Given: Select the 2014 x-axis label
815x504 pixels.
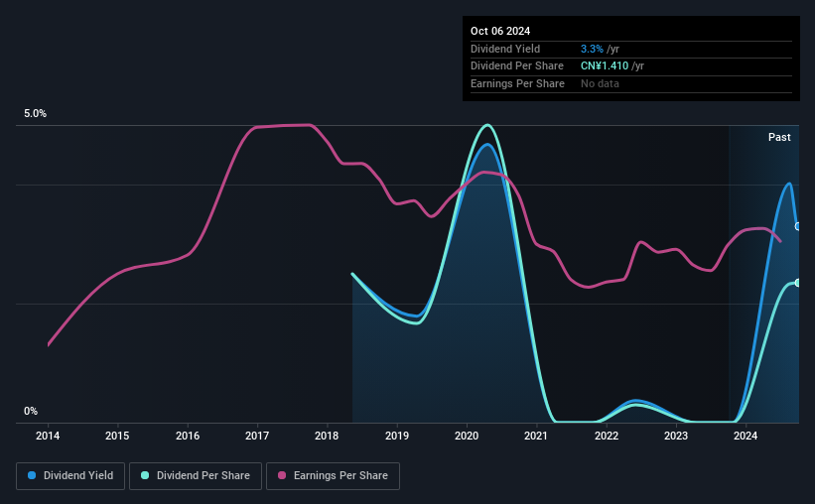Looking at the screenshot, I should pos(48,436).
